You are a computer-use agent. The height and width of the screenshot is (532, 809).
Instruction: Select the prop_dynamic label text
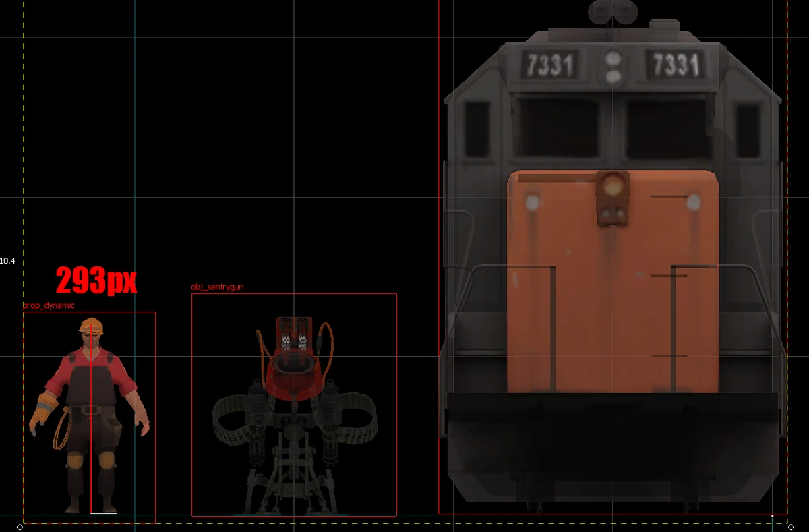49,306
